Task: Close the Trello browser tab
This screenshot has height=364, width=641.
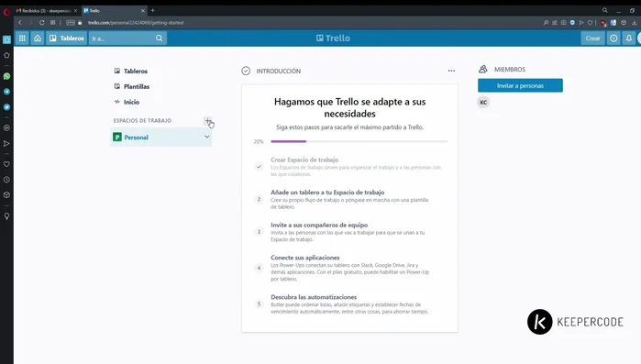Action: pyautogui.click(x=143, y=11)
